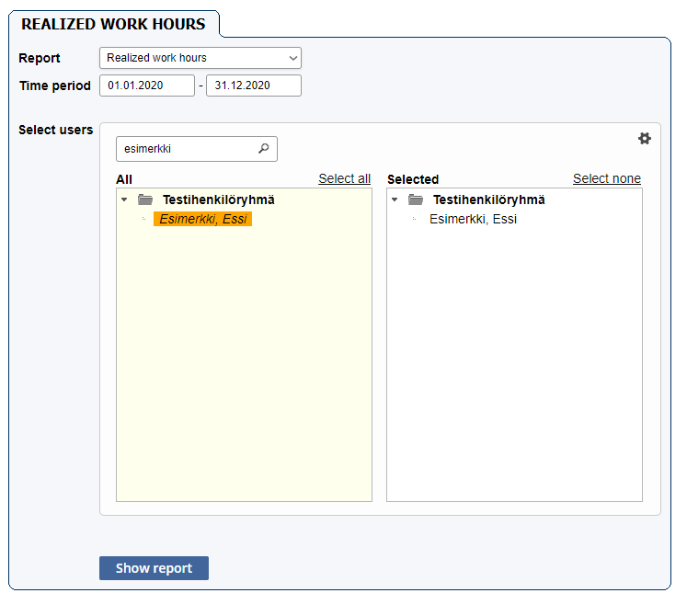Click folder icon in the Selected list
The image size is (687, 616).
pyautogui.click(x=416, y=200)
